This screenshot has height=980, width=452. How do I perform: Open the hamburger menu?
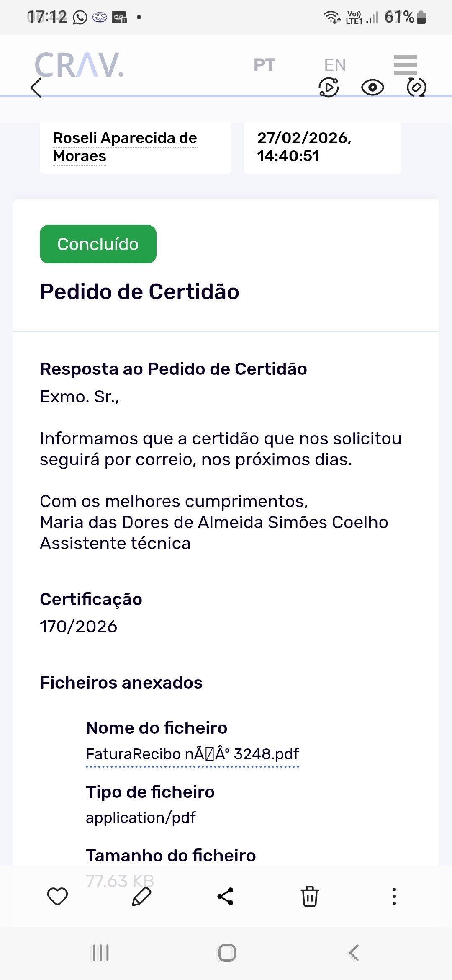pyautogui.click(x=405, y=64)
